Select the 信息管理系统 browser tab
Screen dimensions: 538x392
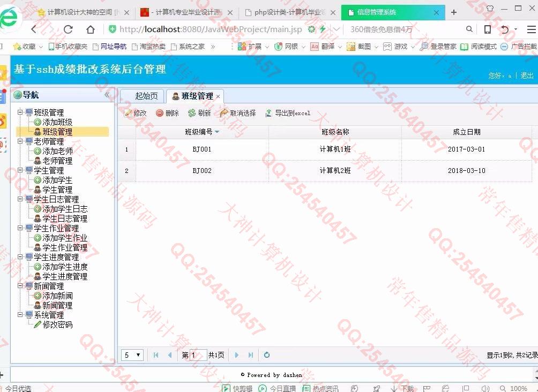coord(393,12)
